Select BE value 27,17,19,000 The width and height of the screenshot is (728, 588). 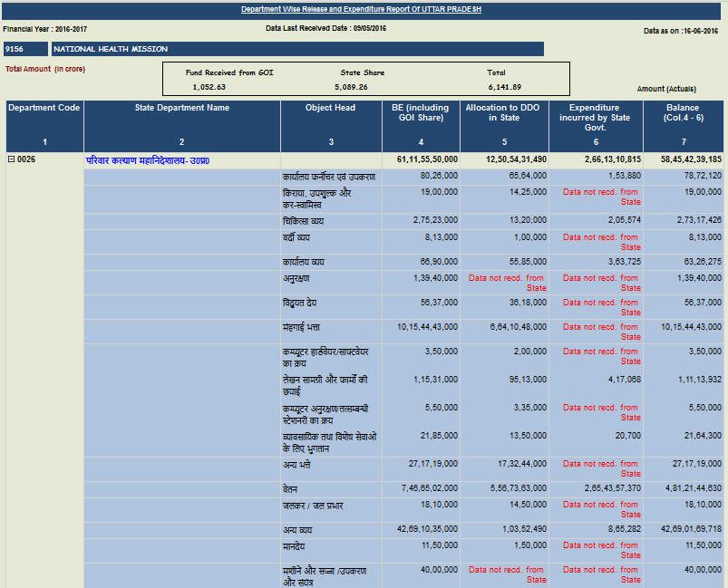(x=433, y=463)
